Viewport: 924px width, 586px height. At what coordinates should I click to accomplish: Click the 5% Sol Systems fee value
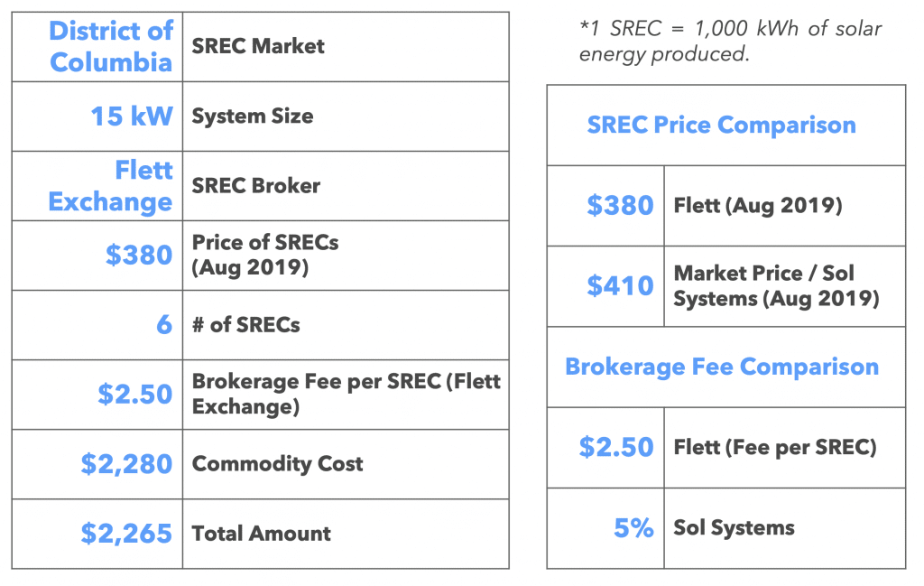coord(633,527)
